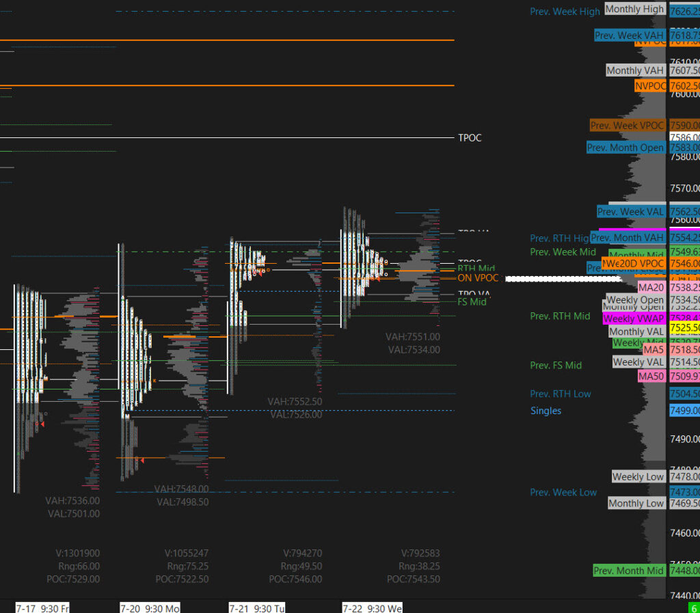
Task: Select the 'V:792583' volume text
Action: click(420, 554)
